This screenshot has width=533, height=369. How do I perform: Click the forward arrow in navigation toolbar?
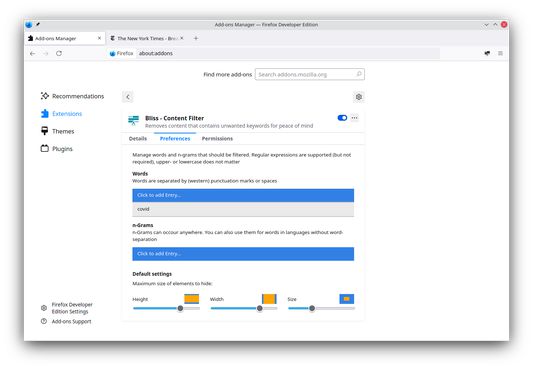(46, 53)
